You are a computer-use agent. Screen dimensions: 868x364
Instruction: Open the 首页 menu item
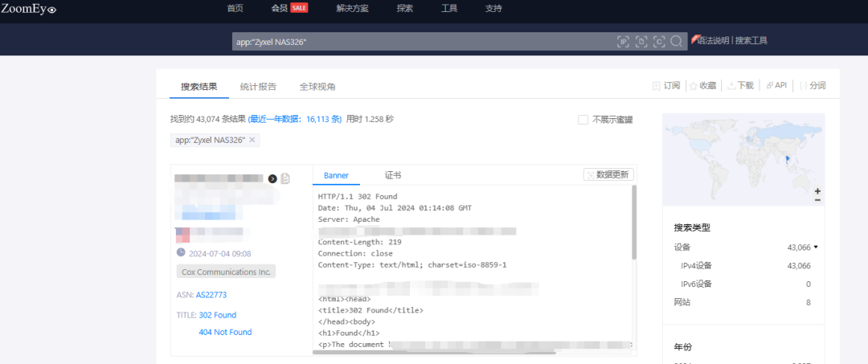[235, 8]
